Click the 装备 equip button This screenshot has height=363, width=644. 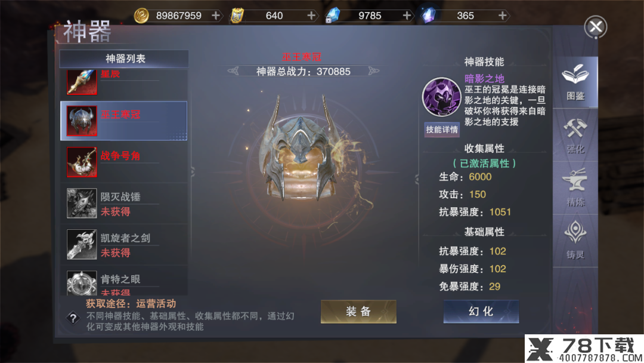tap(358, 311)
